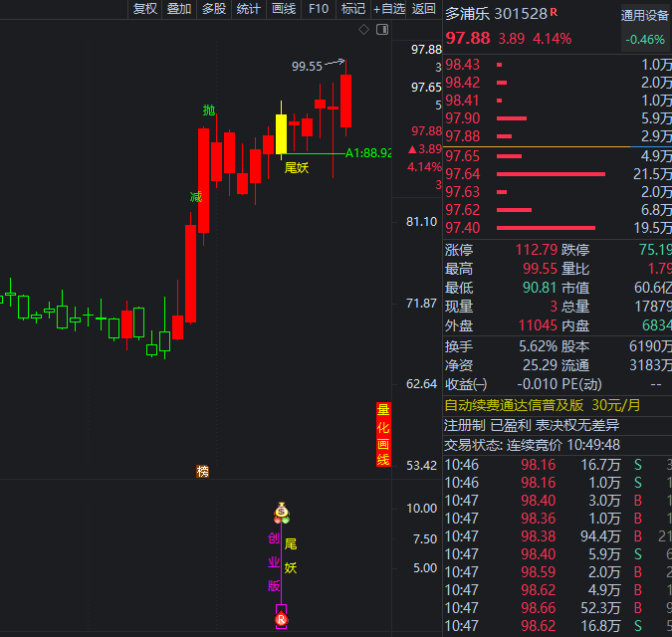This screenshot has height=637, width=672.
Task: Click the sell order price 98.42
Action: point(462,83)
